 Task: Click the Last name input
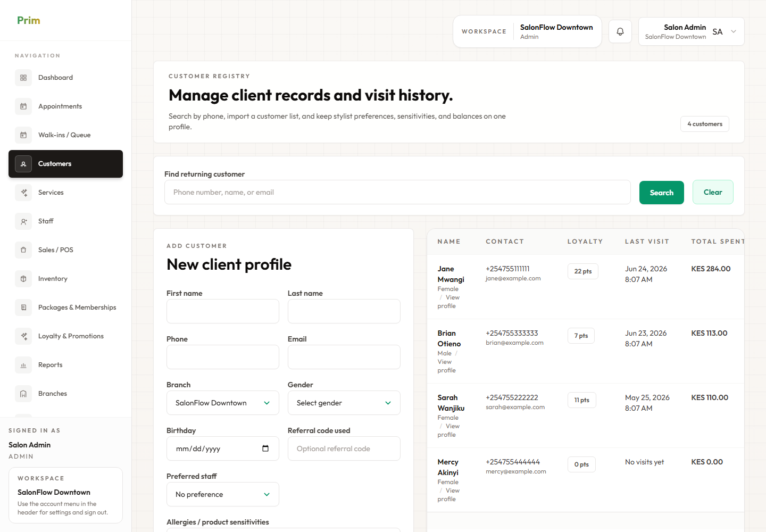pos(344,311)
